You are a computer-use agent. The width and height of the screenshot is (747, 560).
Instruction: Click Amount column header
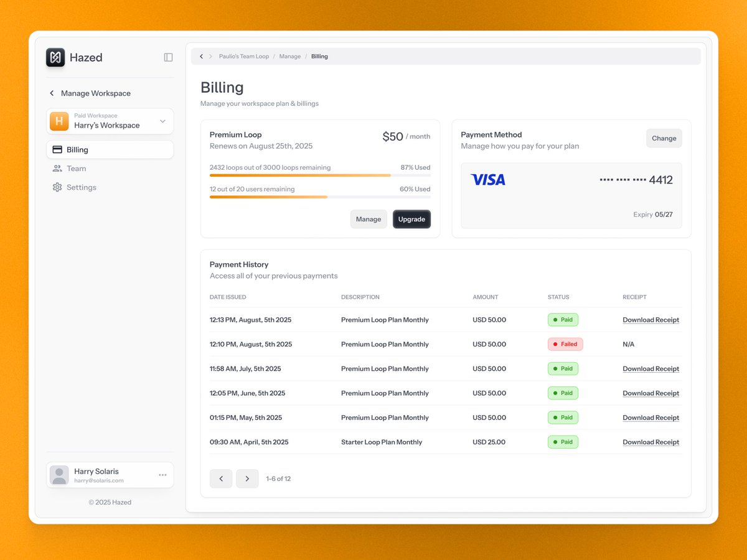[486, 297]
